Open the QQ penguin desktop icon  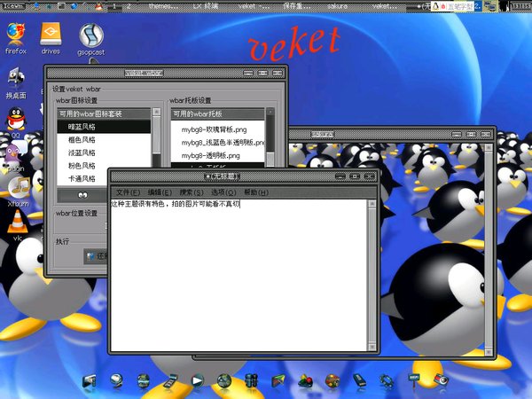point(14,118)
